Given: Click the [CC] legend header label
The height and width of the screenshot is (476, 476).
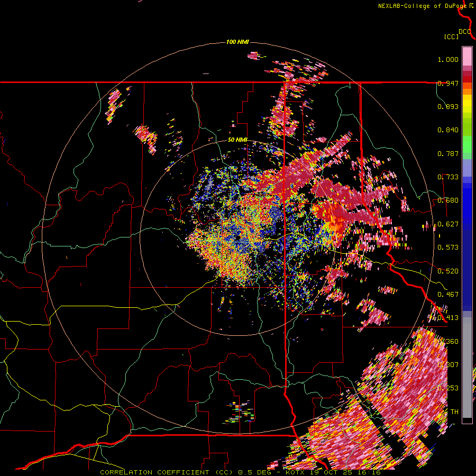Looking at the screenshot, I should pyautogui.click(x=451, y=36).
